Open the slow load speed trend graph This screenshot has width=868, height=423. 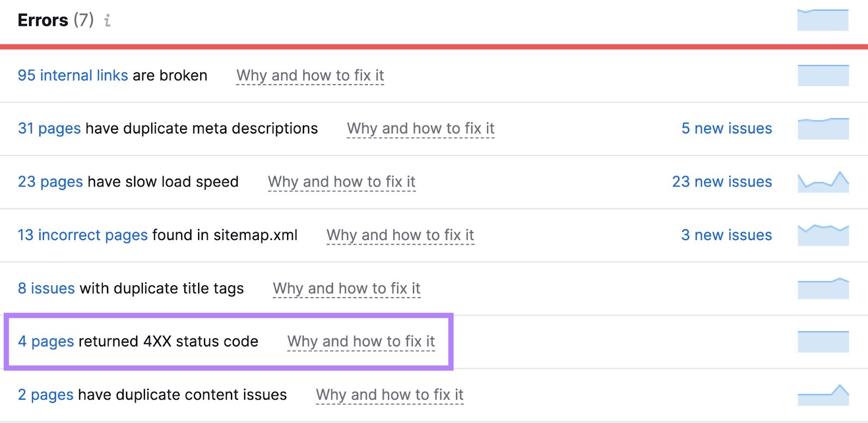tap(822, 182)
